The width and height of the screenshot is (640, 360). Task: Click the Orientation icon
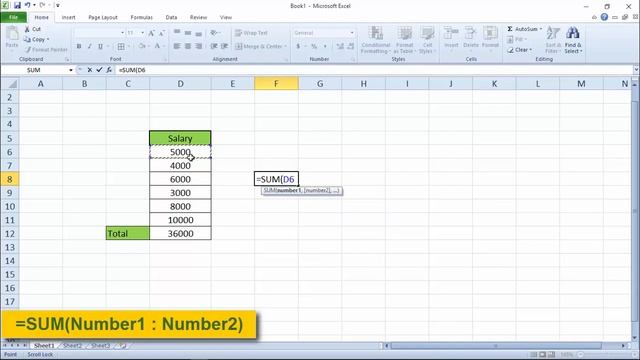pos(214,33)
